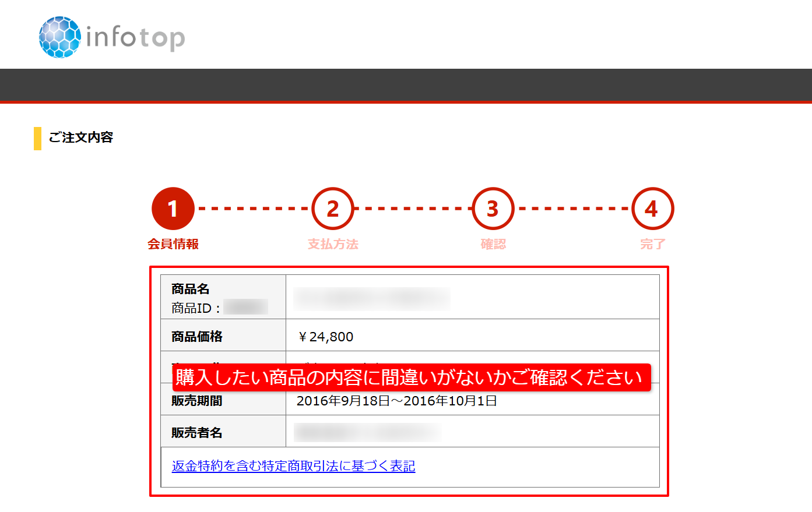Click the 支払方法 step label
The image size is (812, 512).
pos(333,244)
